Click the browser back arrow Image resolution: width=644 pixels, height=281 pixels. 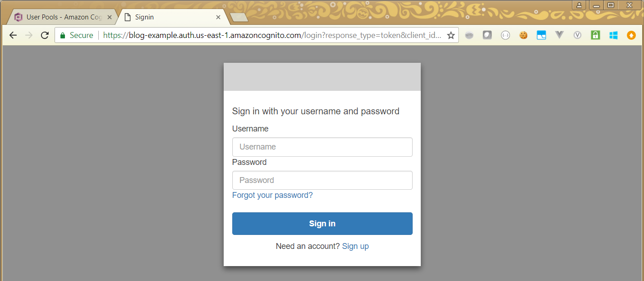[x=13, y=35]
